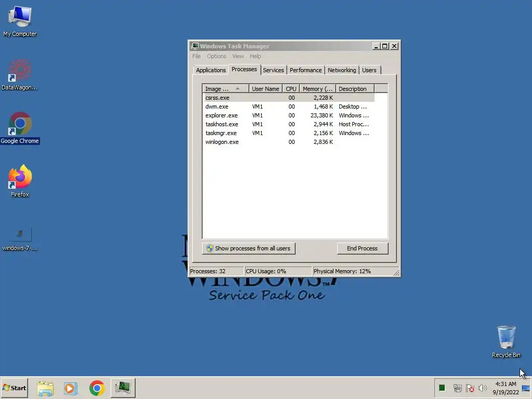Image resolution: width=532 pixels, height=399 pixels.
Task: Select the winlogon.exe process
Action: tap(289, 142)
